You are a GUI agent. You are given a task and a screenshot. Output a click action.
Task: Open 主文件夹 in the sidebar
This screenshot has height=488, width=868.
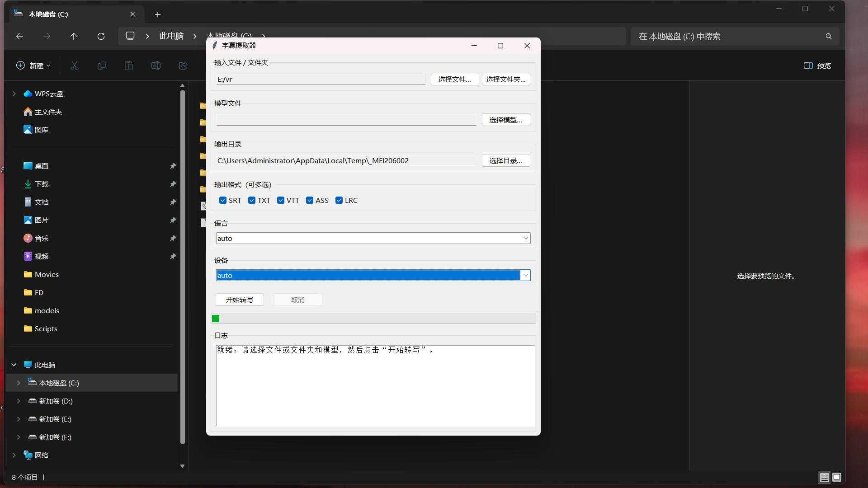(x=48, y=112)
